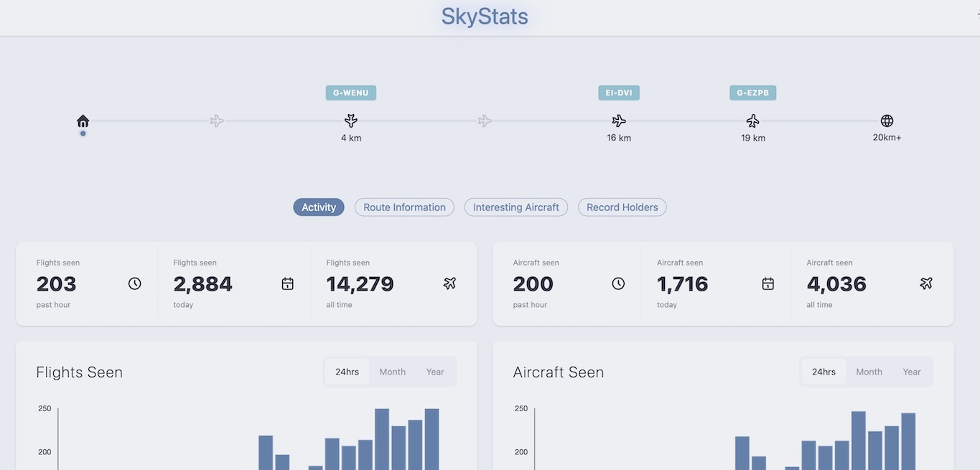Switch Aircraft Seen chart to Year
The image size is (980, 470).
912,372
